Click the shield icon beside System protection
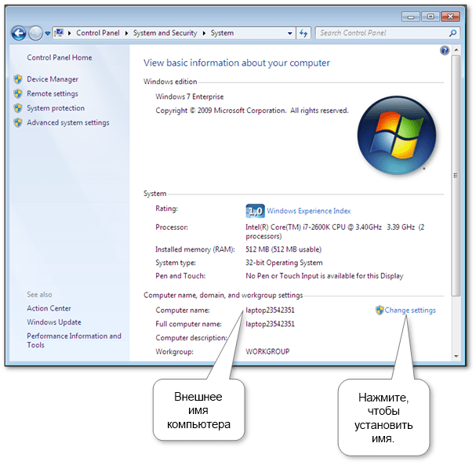The image size is (476, 465). click(18, 108)
